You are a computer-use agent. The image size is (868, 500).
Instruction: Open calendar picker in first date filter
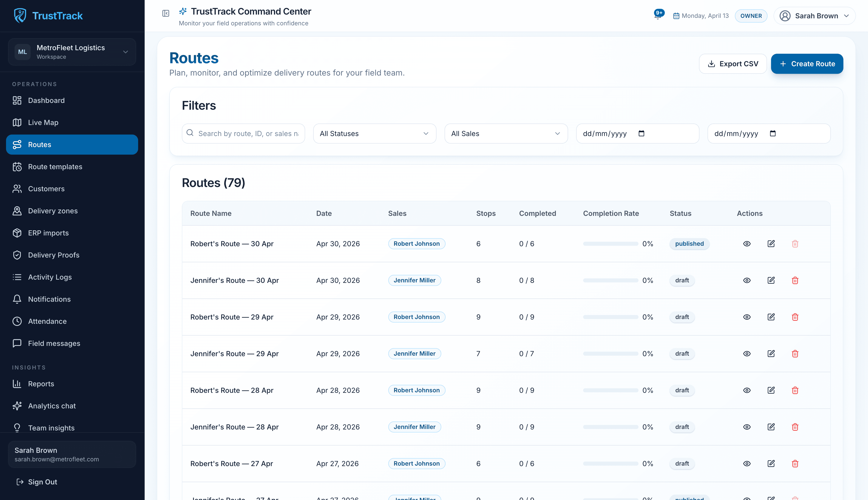click(x=641, y=133)
